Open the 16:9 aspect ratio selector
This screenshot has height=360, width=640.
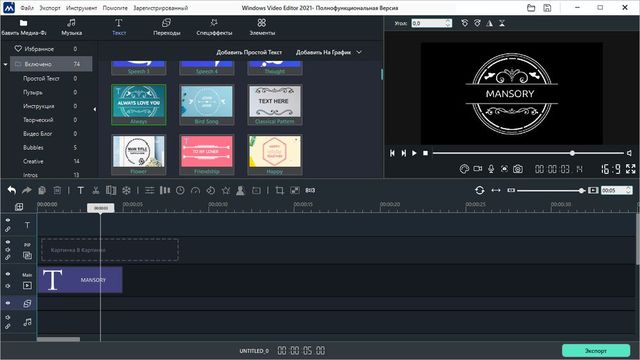[x=611, y=169]
